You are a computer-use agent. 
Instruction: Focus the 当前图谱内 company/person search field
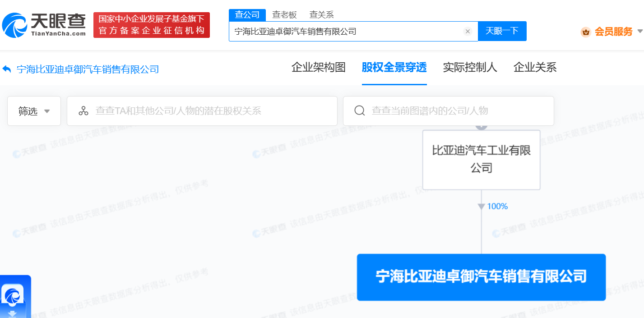click(x=449, y=111)
